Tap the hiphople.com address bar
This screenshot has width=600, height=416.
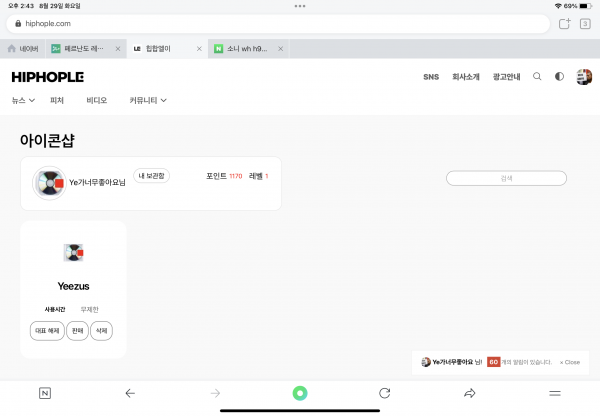[278, 24]
